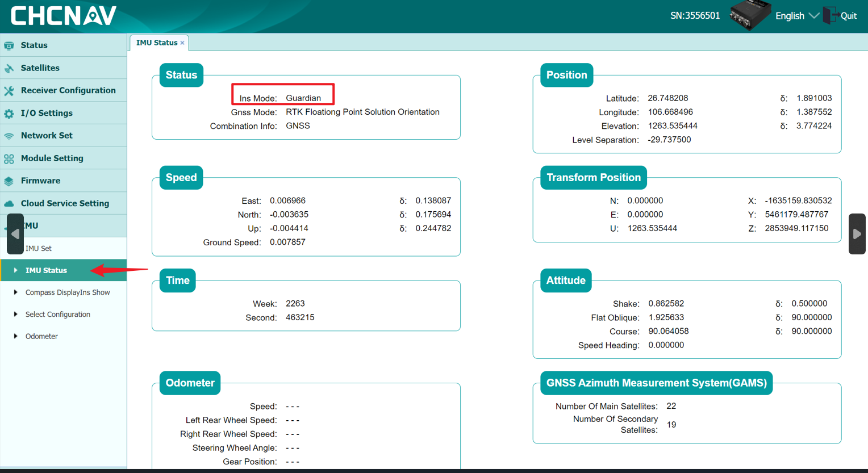Open Network Set menu

(63, 135)
